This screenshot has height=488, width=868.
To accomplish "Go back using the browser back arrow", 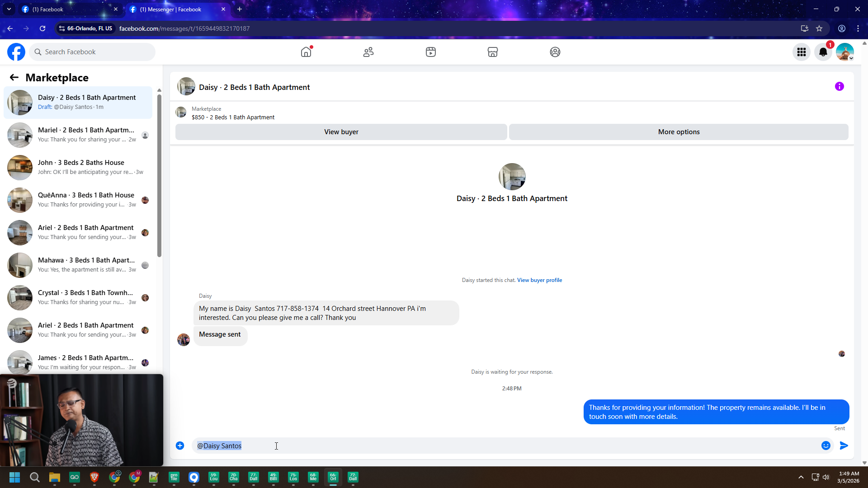I will tap(10, 28).
